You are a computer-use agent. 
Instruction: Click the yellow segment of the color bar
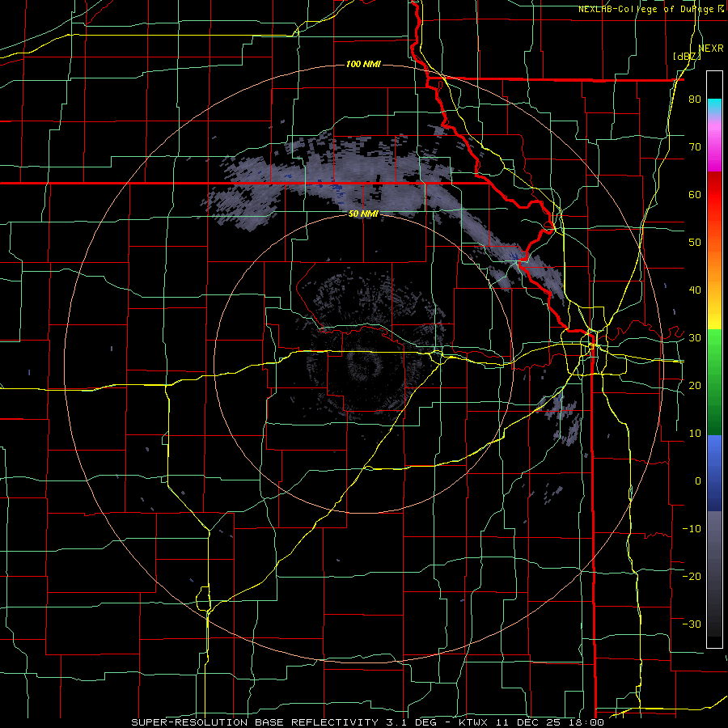tap(714, 312)
